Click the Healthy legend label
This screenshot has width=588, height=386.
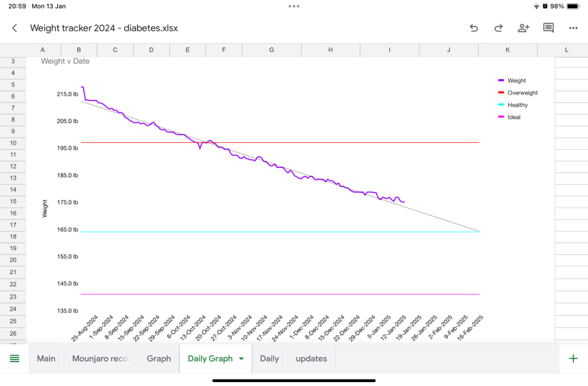pyautogui.click(x=517, y=105)
